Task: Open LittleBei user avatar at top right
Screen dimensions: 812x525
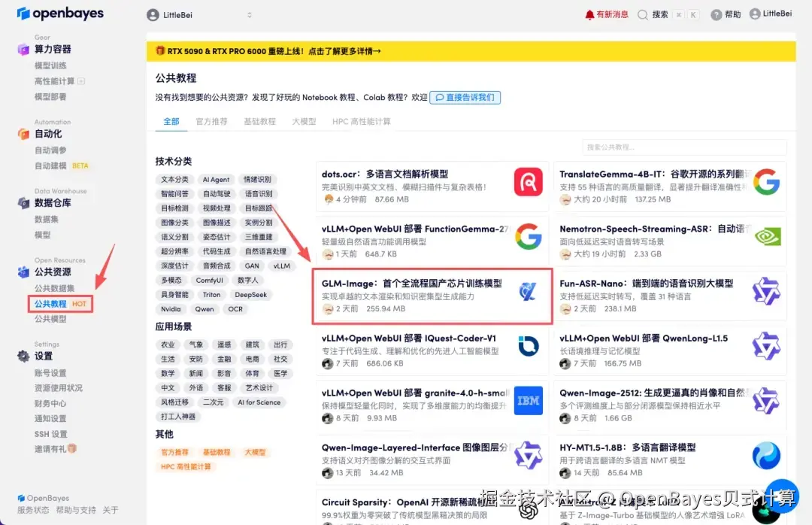Action: point(755,14)
